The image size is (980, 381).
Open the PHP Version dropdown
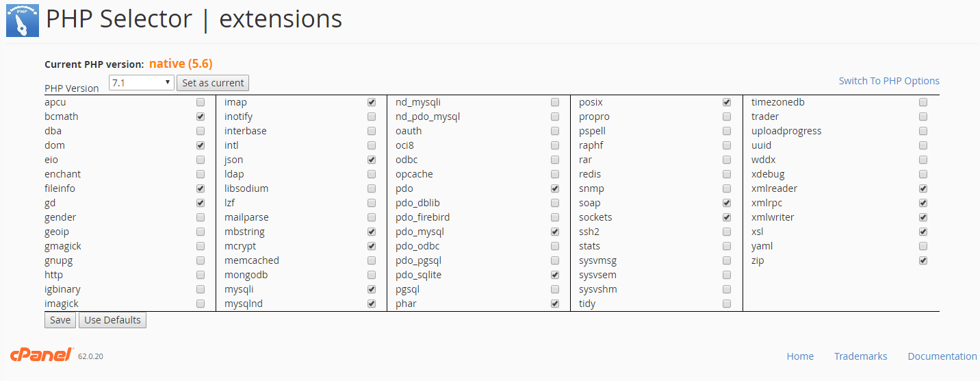141,83
